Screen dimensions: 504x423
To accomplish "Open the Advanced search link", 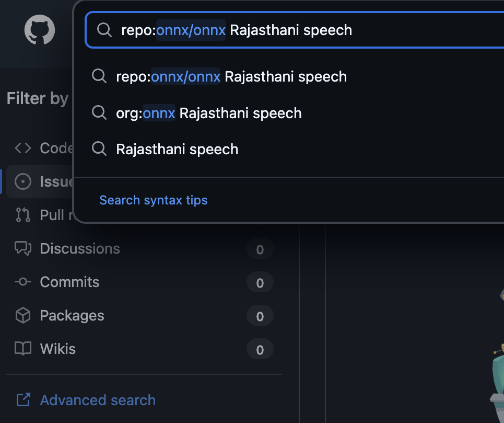I will pos(98,400).
